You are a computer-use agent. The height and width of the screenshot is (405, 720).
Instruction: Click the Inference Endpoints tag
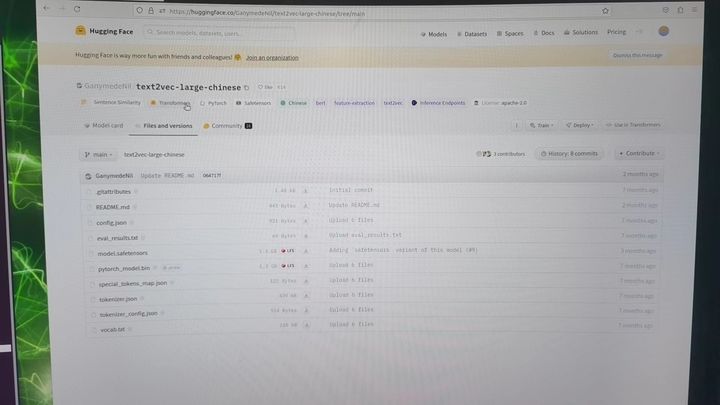(438, 103)
